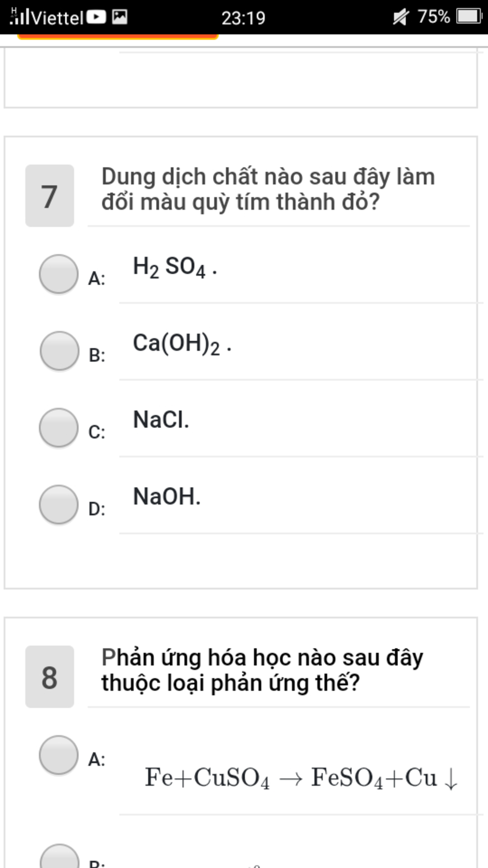The width and height of the screenshot is (488, 868).
Task: Tap the 75% battery percentage text
Action: 434,17
